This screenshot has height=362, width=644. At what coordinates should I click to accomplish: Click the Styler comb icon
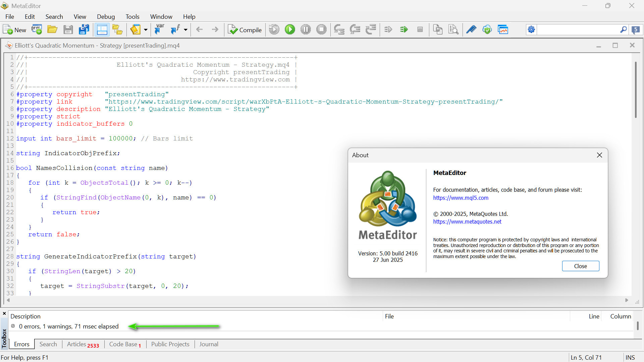[x=471, y=30]
